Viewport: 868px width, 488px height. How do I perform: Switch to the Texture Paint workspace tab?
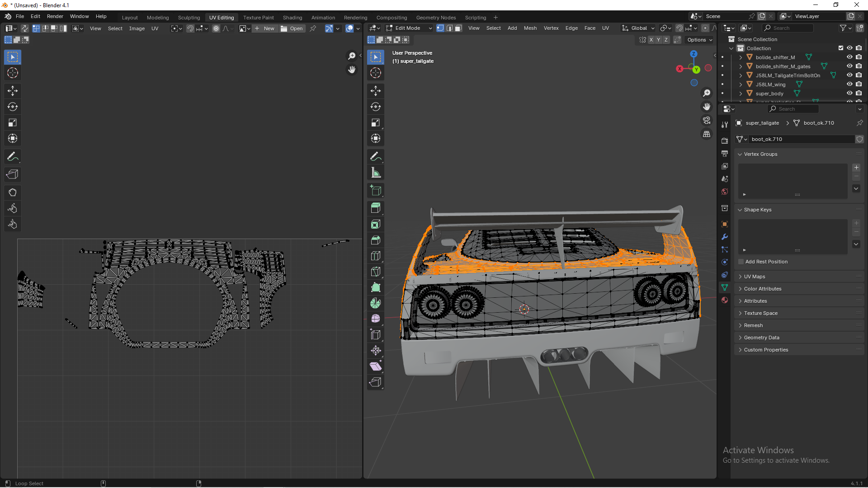[x=259, y=18]
